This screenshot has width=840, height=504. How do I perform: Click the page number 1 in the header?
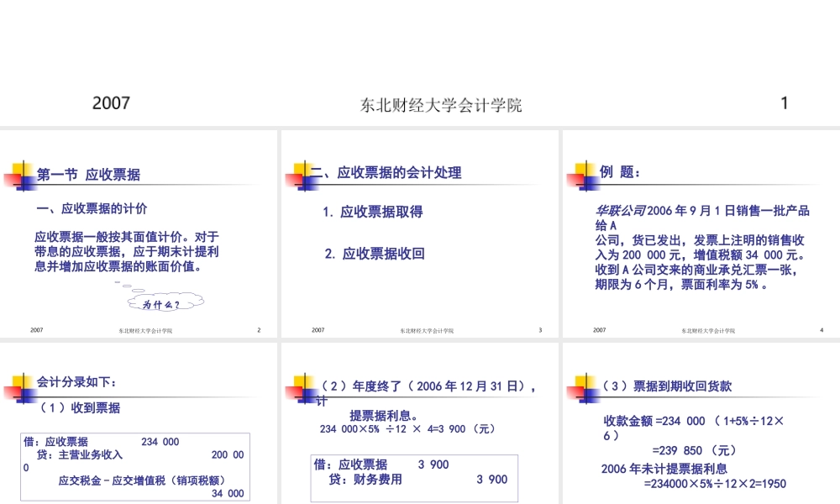pos(784,102)
